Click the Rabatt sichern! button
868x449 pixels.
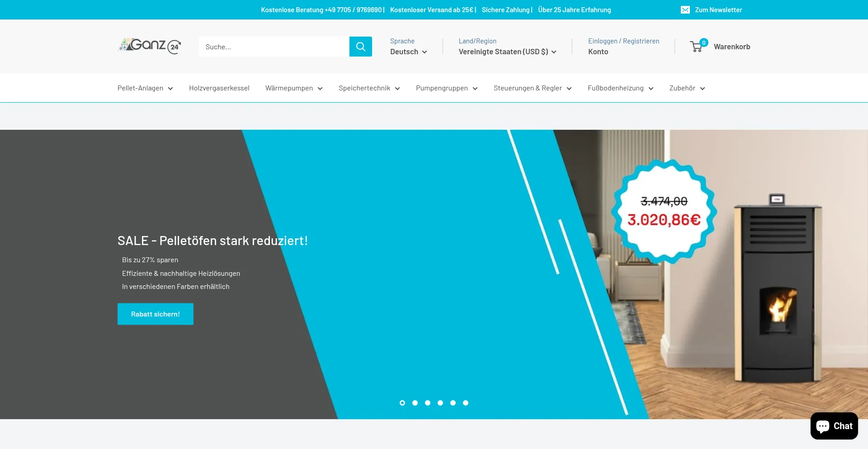[156, 314]
